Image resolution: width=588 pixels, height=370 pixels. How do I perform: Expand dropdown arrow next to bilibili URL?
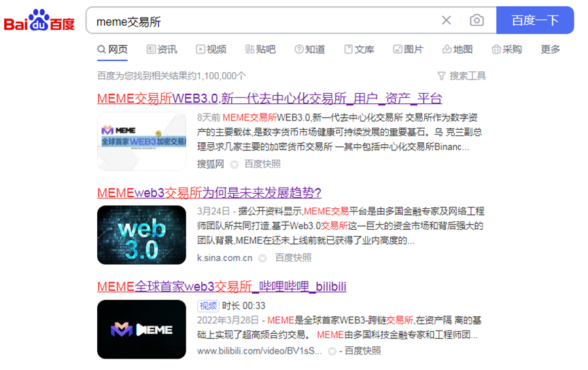pyautogui.click(x=332, y=352)
